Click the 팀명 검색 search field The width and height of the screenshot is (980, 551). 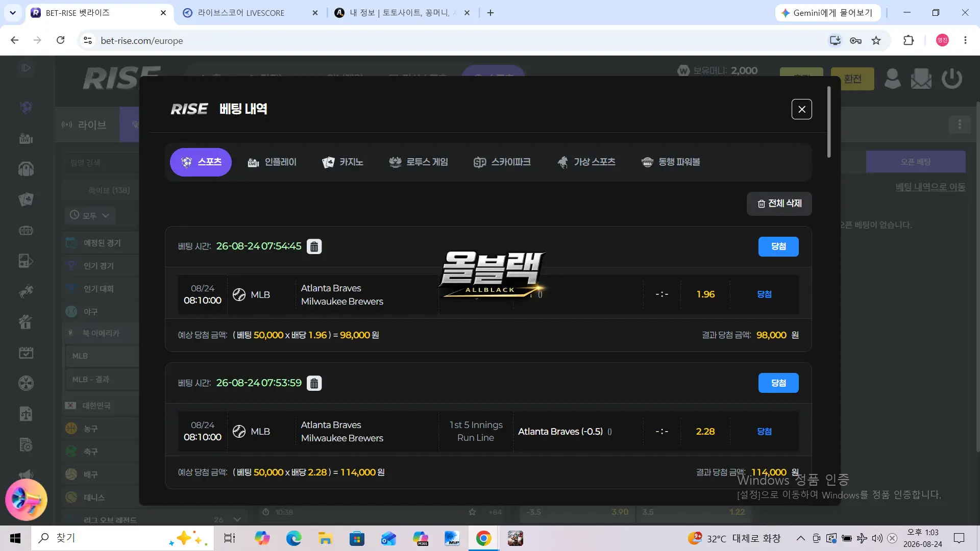click(102, 163)
